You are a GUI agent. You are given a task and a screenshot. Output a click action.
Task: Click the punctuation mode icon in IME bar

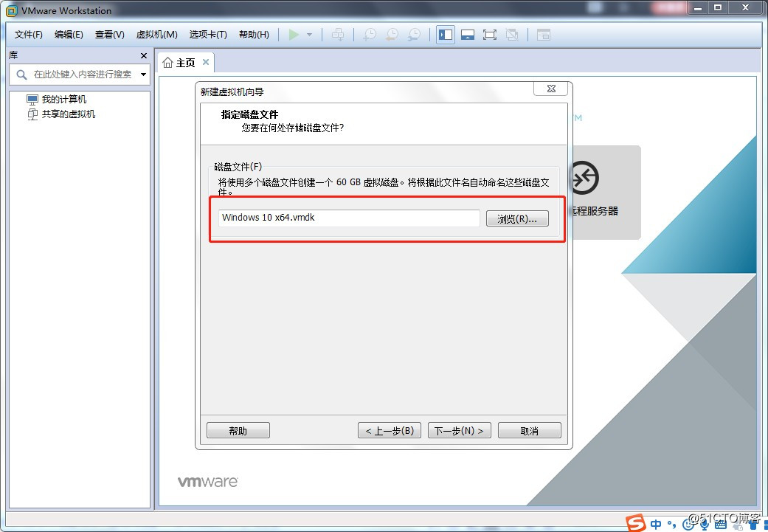672,525
